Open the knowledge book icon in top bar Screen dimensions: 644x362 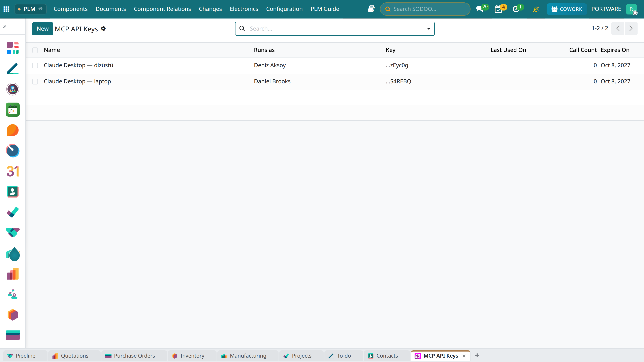point(371,9)
